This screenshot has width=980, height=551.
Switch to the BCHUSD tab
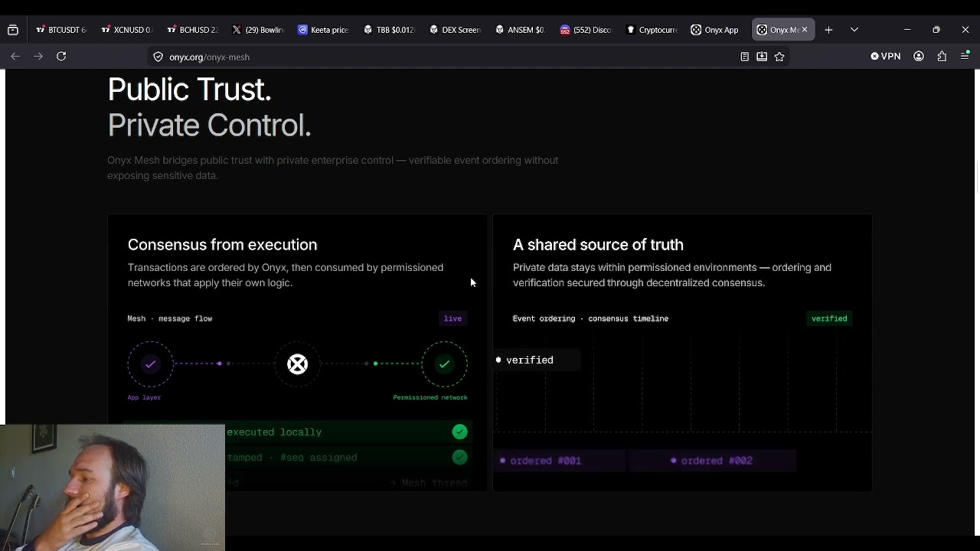click(194, 30)
